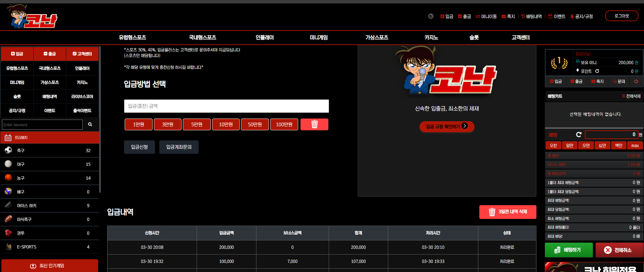Click the betting amount reset arrow icon

tap(578, 135)
